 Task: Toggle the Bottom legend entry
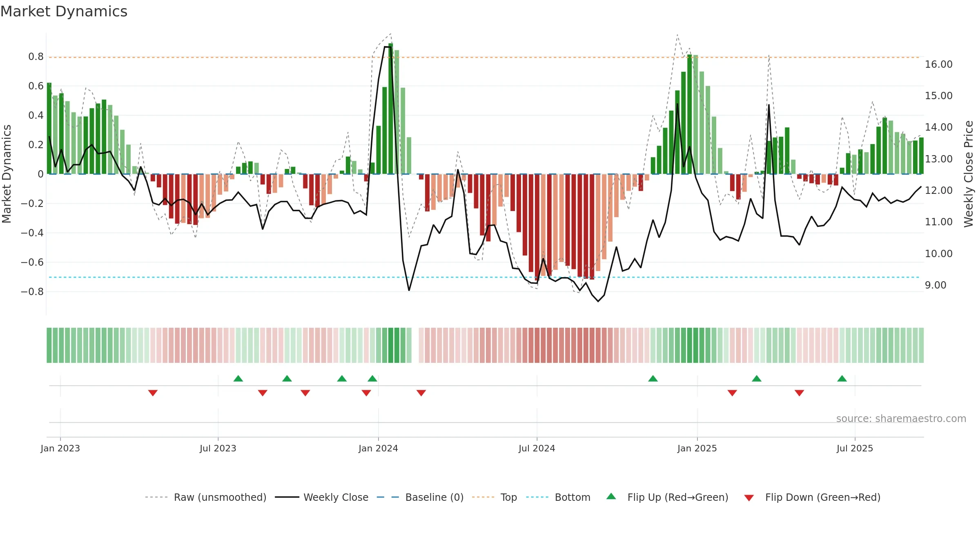tap(558, 497)
